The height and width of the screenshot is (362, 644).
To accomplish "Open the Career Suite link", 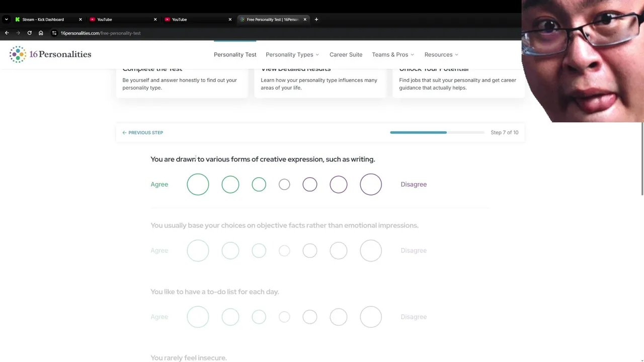I will [x=346, y=55].
